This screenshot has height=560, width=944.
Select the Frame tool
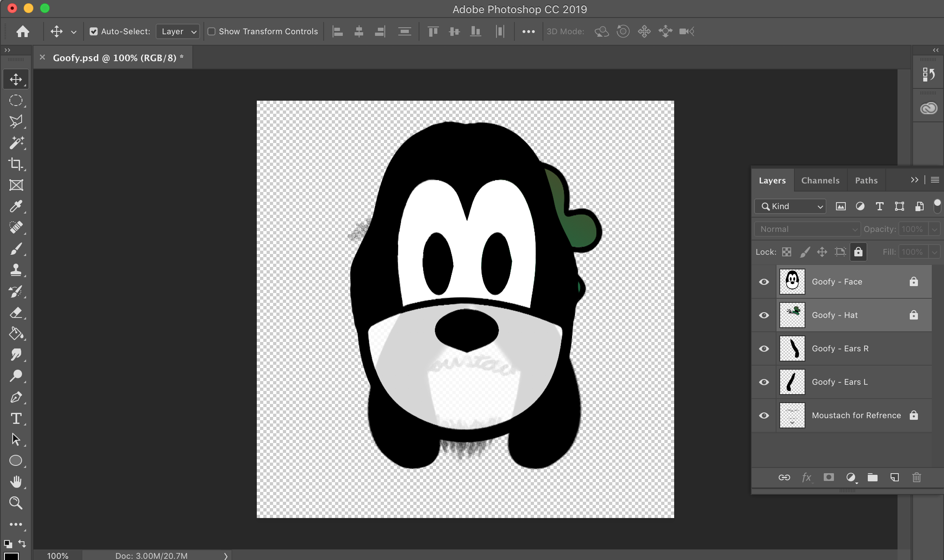pos(16,185)
